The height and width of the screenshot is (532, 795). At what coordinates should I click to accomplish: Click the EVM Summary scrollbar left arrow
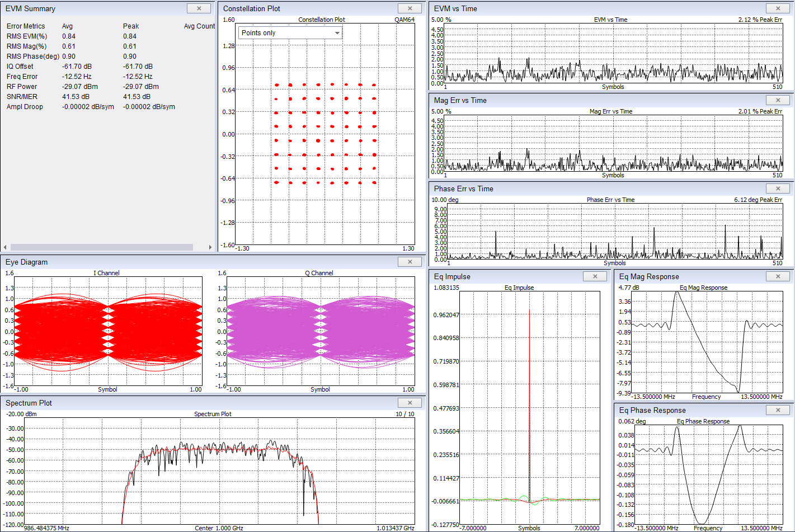point(5,247)
